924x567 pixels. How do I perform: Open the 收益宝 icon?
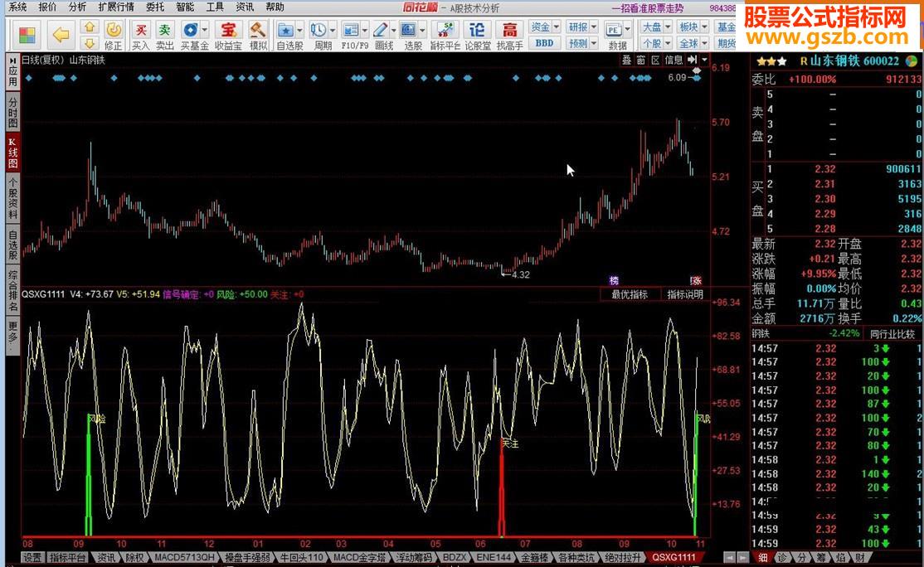(x=228, y=36)
